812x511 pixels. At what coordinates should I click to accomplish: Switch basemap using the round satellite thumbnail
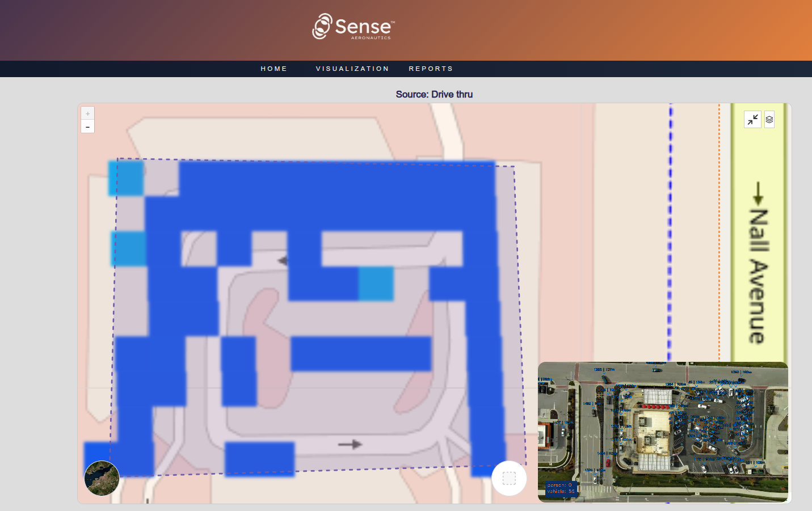[102, 478]
